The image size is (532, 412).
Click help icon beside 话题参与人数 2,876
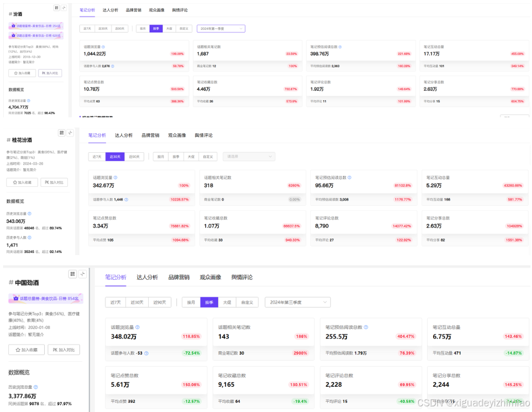113,66
